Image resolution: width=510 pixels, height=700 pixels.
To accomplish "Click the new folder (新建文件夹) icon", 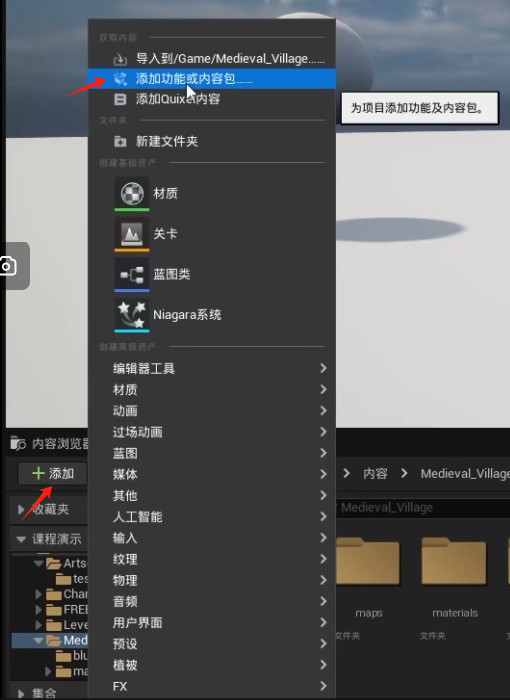I will [x=120, y=142].
